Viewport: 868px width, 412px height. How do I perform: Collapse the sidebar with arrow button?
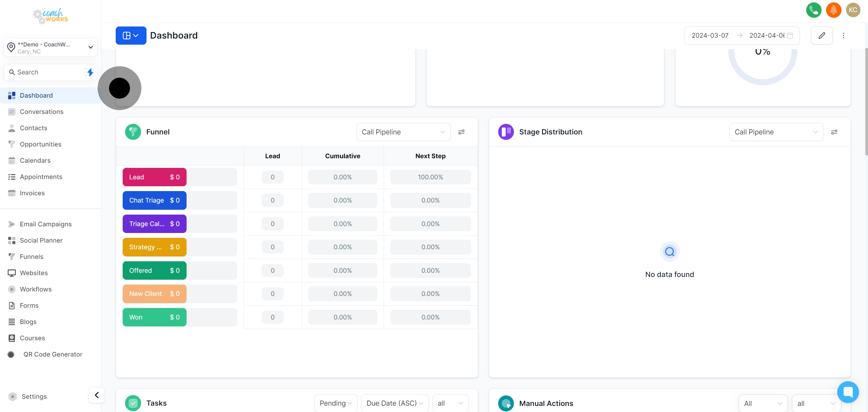97,395
